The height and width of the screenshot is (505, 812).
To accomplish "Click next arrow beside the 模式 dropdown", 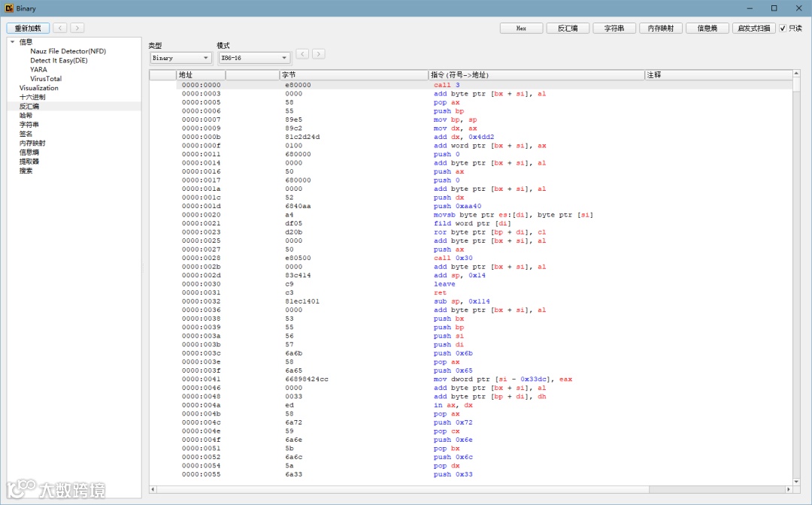I will [318, 53].
